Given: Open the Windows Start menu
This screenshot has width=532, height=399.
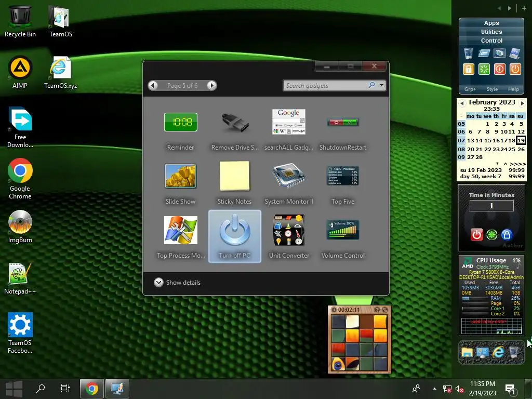Looking at the screenshot, I should (14, 389).
